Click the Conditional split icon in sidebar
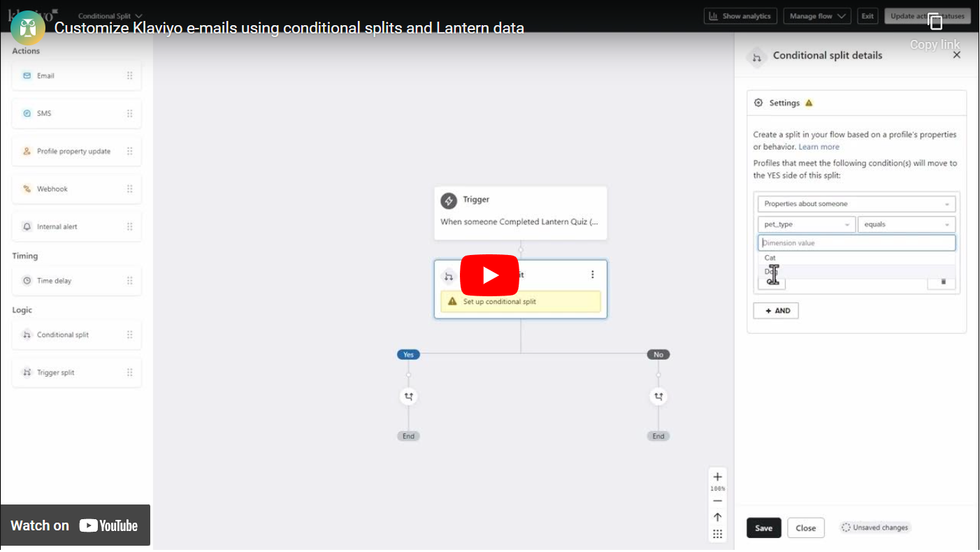 27,335
